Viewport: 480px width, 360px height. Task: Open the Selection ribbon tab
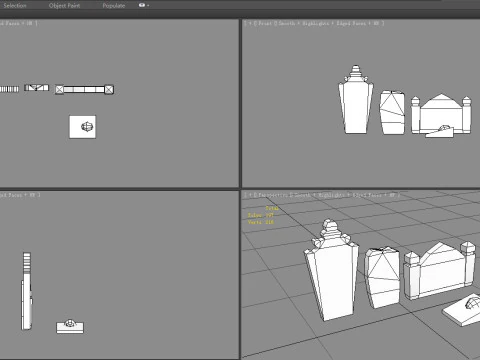pos(15,5)
